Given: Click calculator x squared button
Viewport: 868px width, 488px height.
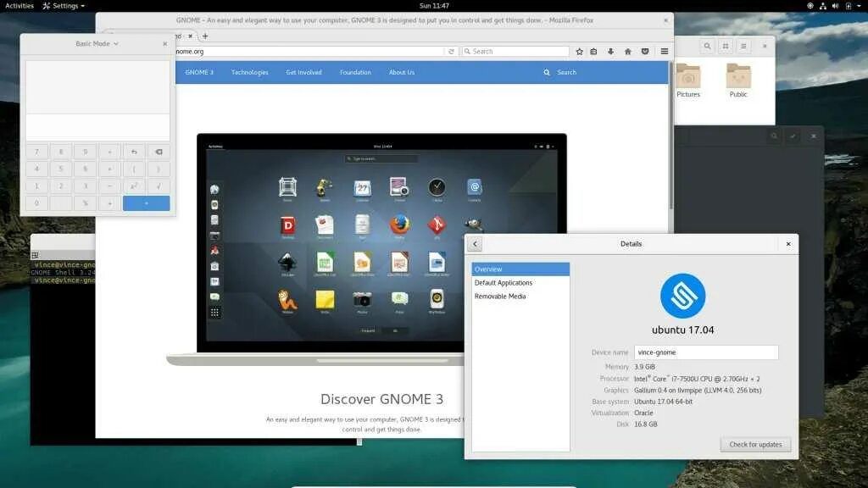Looking at the screenshot, I should [x=134, y=186].
